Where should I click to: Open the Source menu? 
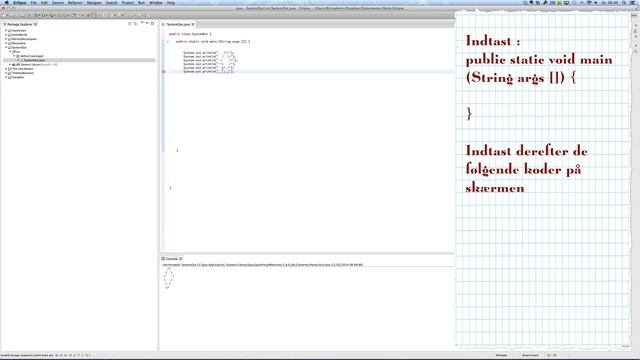(x=58, y=2)
